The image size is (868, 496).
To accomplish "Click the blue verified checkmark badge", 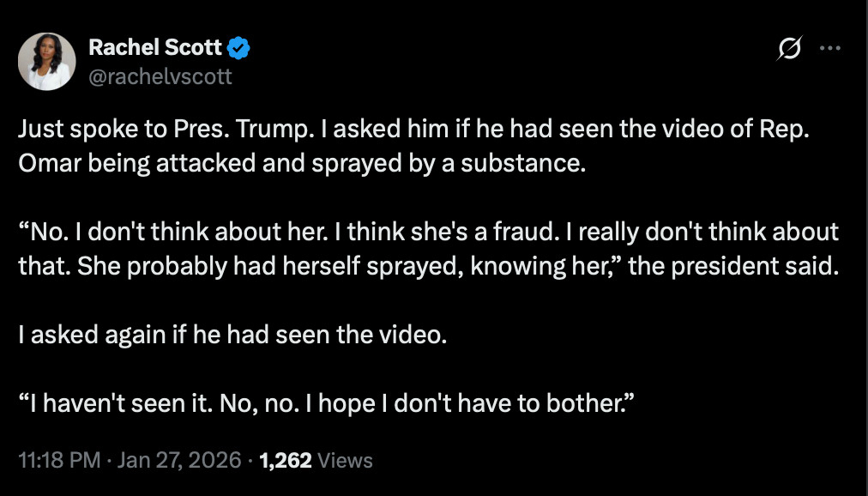I will [239, 50].
